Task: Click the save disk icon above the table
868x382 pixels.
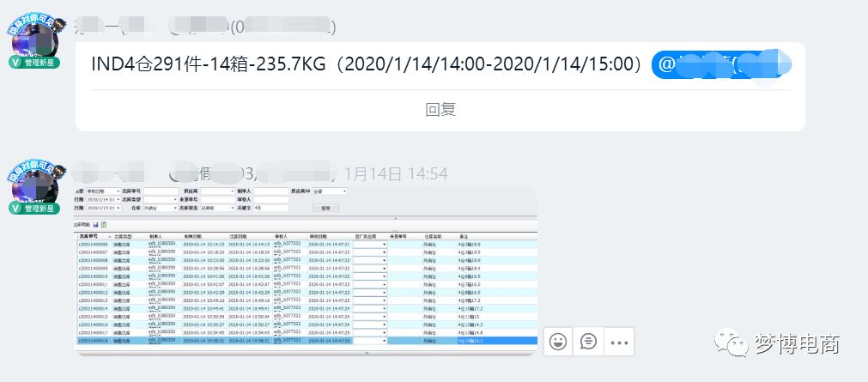Action: [x=96, y=225]
